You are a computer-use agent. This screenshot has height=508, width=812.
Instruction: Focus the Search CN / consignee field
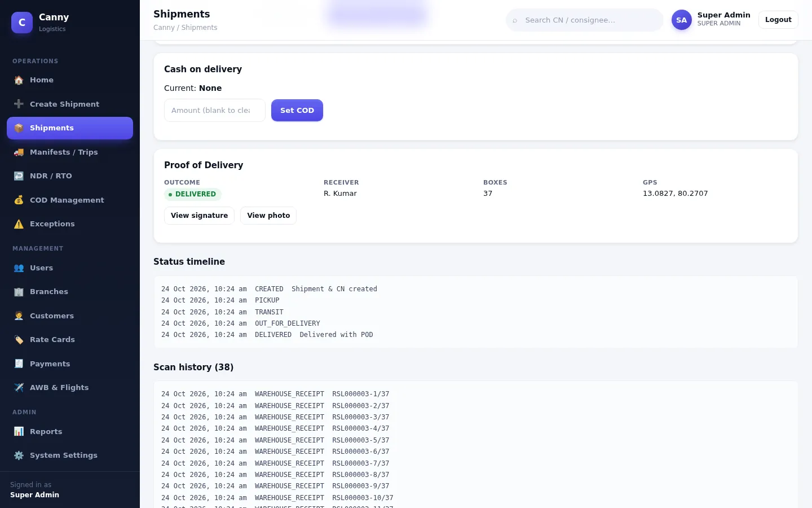585,20
